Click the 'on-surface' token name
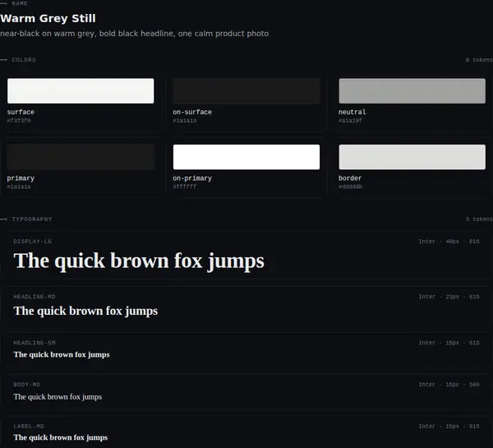The height and width of the screenshot is (448, 493). [x=192, y=112]
